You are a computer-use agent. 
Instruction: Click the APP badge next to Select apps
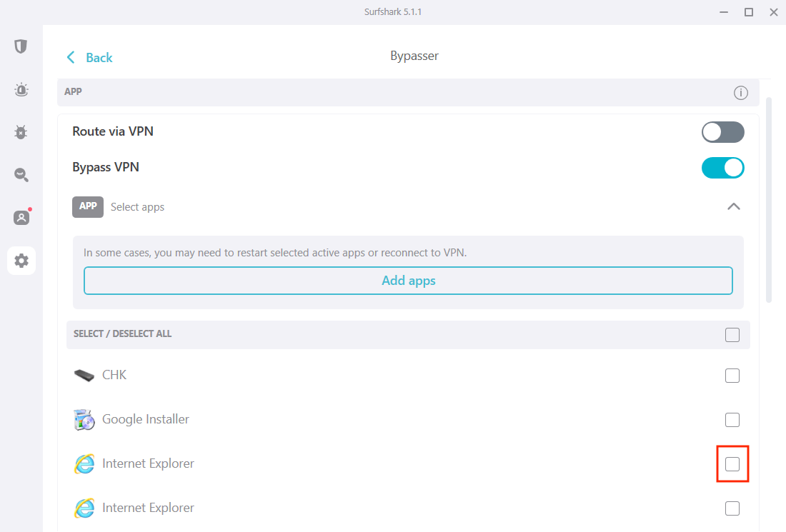pos(87,206)
